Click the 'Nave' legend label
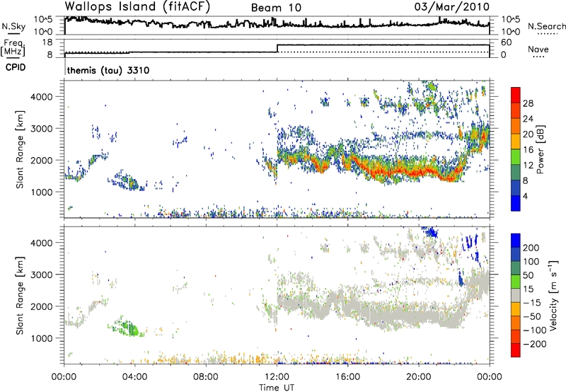The height and width of the screenshot is (392, 566). click(x=538, y=49)
